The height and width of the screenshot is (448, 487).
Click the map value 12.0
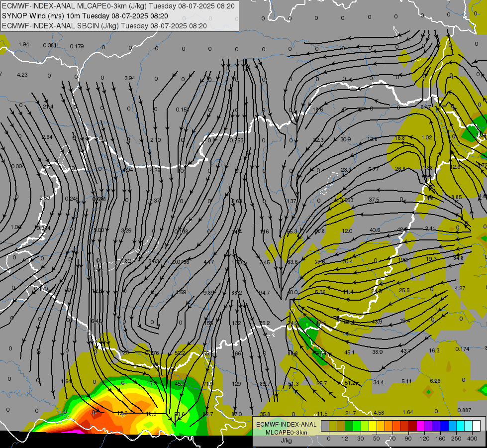347,231
